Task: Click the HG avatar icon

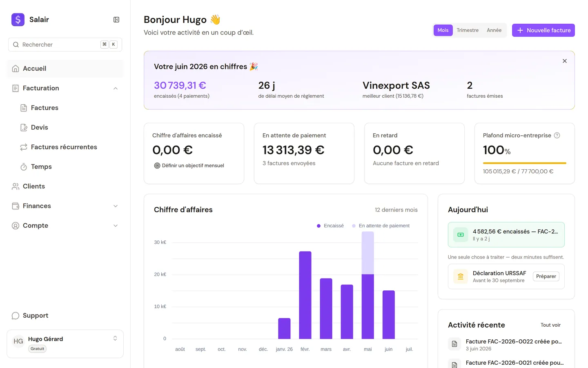Action: tap(18, 341)
